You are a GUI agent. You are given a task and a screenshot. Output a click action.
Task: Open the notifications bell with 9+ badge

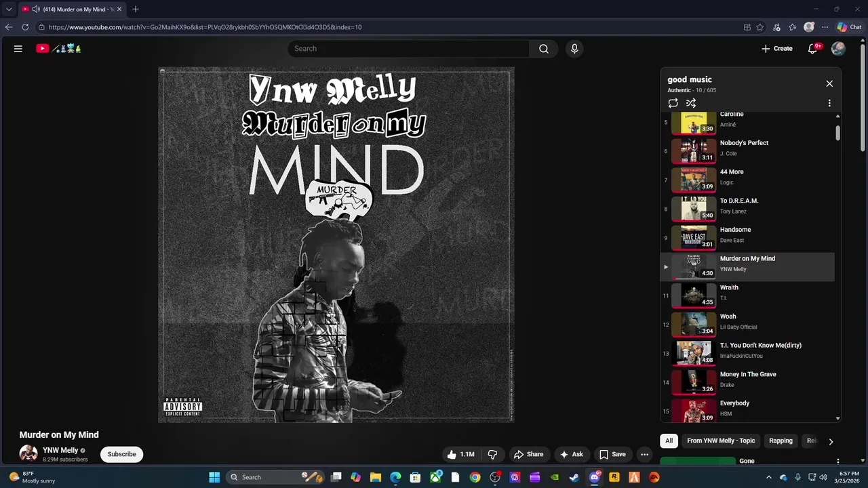click(813, 49)
